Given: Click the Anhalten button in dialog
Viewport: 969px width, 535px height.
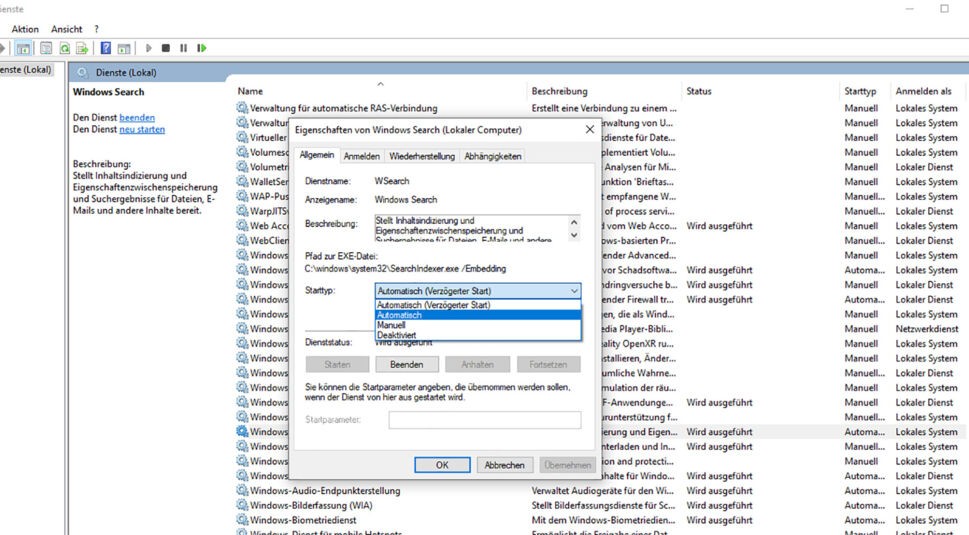Looking at the screenshot, I should [x=478, y=364].
